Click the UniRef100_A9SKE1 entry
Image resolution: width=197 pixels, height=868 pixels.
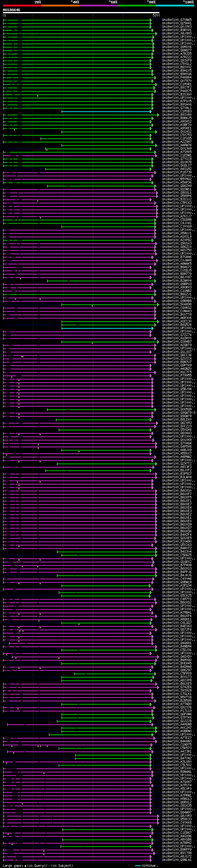pos(177,128)
